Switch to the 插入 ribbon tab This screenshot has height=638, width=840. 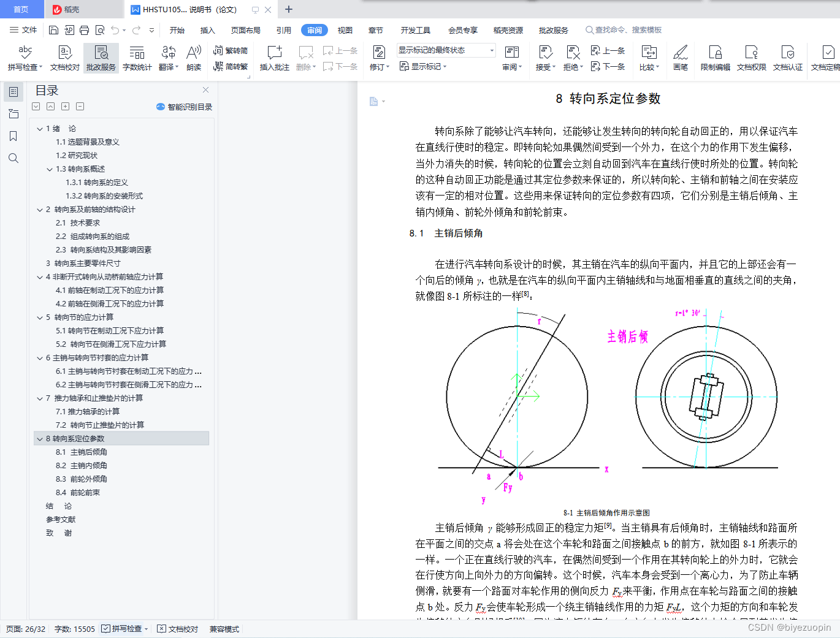(x=208, y=30)
